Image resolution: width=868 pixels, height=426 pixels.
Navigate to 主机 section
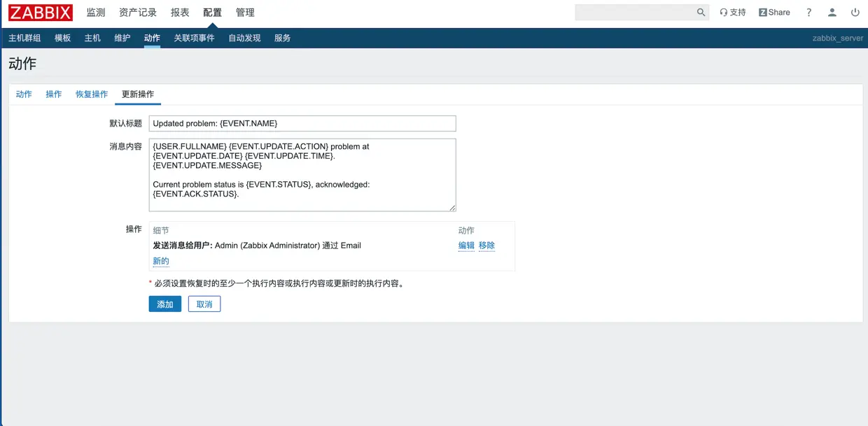click(92, 38)
